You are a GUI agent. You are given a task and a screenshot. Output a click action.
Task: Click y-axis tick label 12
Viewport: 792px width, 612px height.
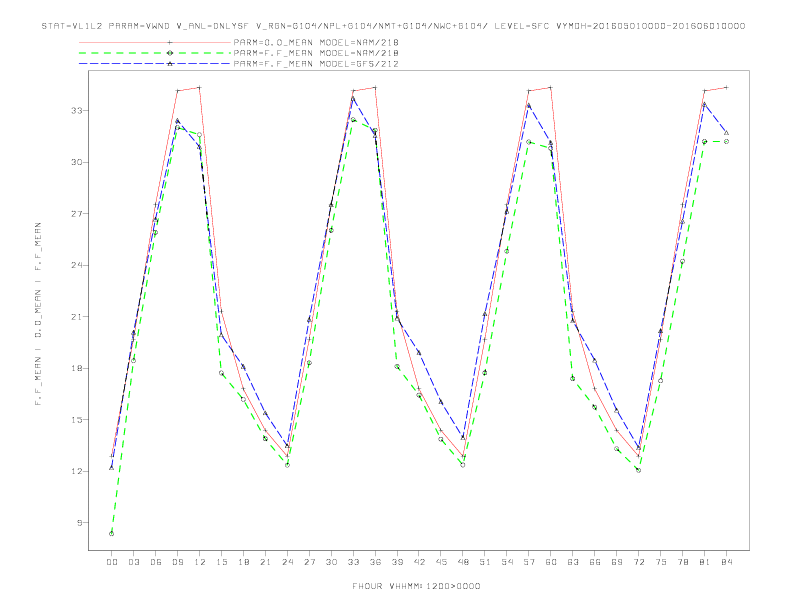pos(77,471)
